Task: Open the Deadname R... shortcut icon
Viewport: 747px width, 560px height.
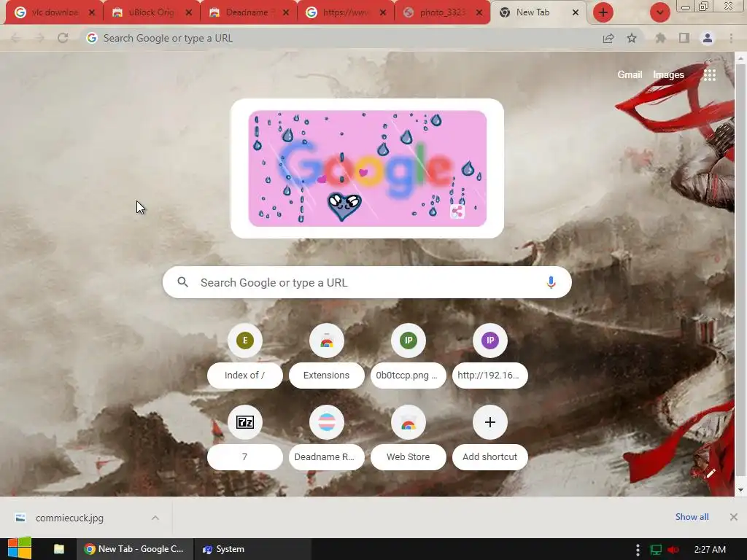Action: point(326,422)
